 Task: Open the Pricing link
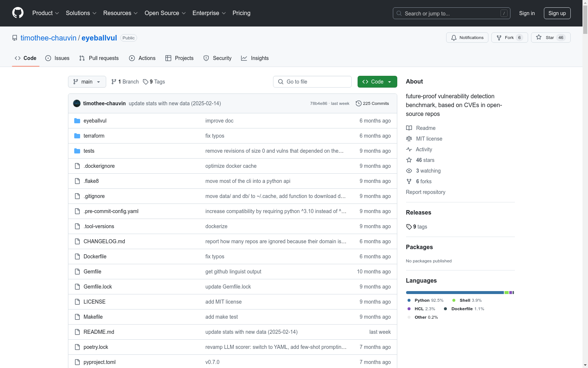pos(241,13)
